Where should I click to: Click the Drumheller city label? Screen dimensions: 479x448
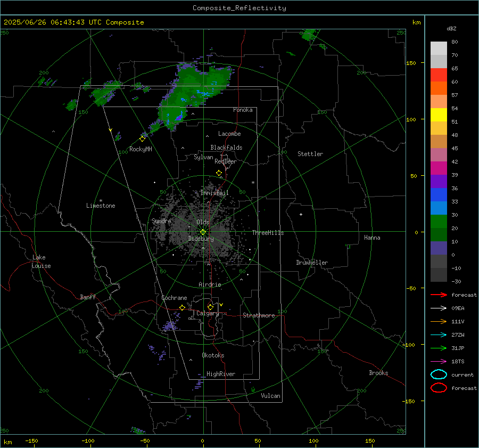[x=312, y=263]
